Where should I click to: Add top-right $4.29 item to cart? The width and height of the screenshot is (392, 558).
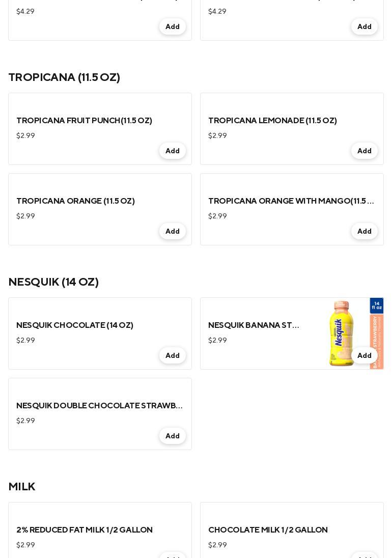[x=364, y=26]
